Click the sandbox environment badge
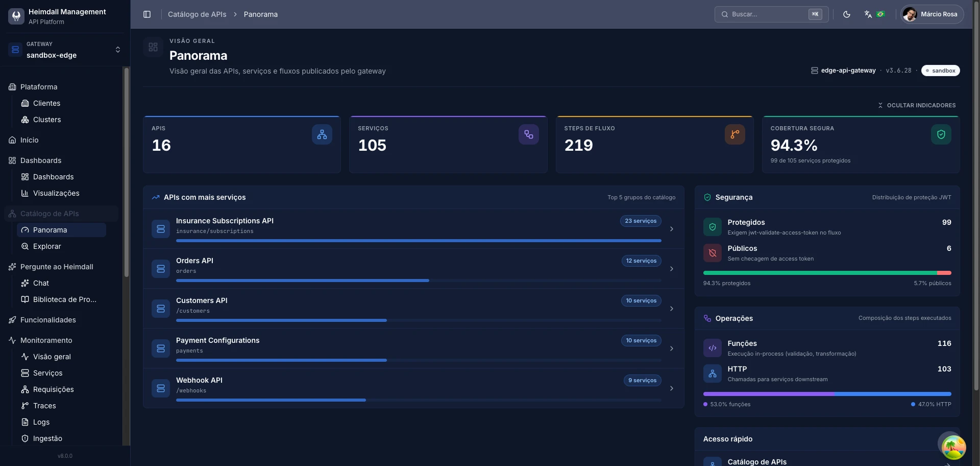Viewport: 980px width, 466px height. [940, 71]
